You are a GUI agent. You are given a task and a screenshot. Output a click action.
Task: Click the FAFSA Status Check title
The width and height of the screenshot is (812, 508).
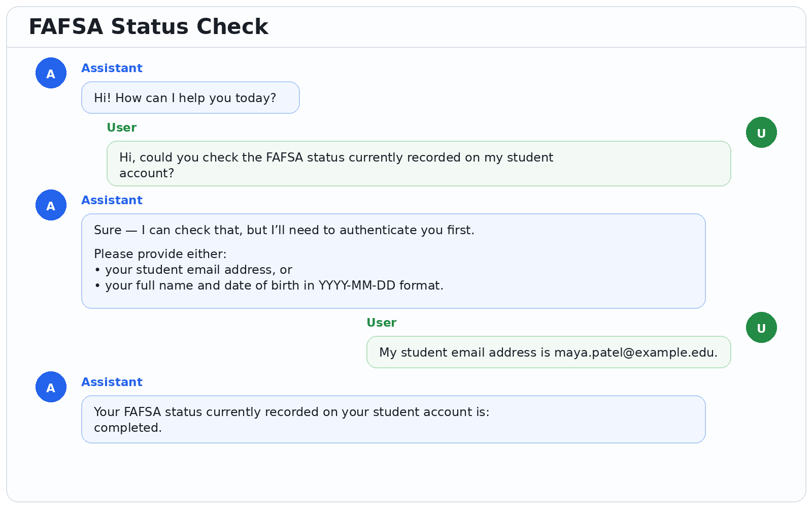click(x=148, y=26)
